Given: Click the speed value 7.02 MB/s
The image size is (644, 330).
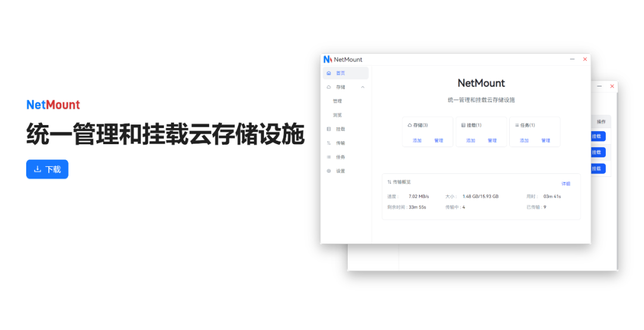Looking at the screenshot, I should coord(419,197).
